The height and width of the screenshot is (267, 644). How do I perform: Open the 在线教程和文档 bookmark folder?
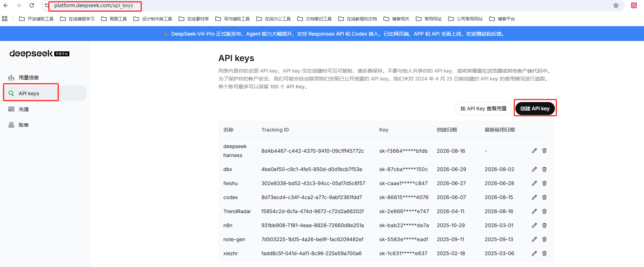click(358, 19)
